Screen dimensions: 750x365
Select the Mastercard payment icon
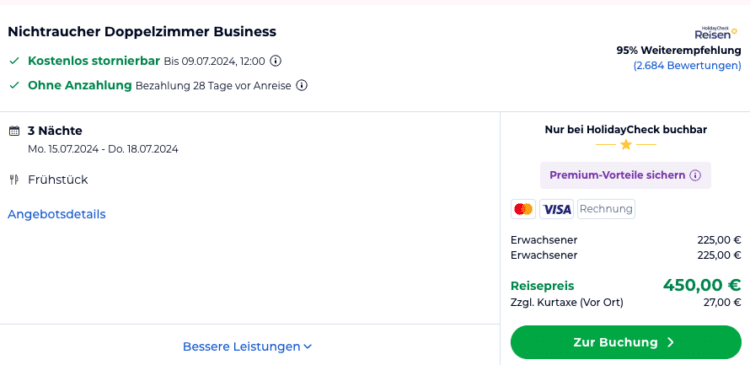[523, 209]
